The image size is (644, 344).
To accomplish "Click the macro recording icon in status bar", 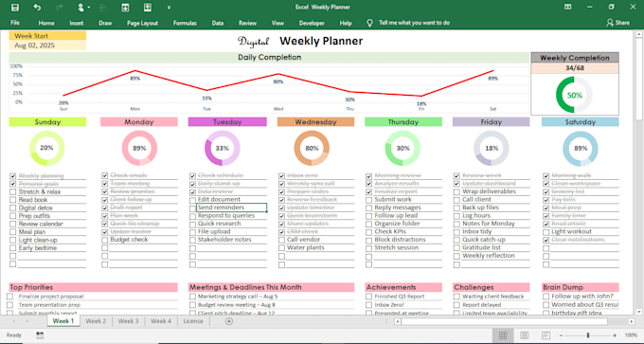I will (x=40, y=335).
